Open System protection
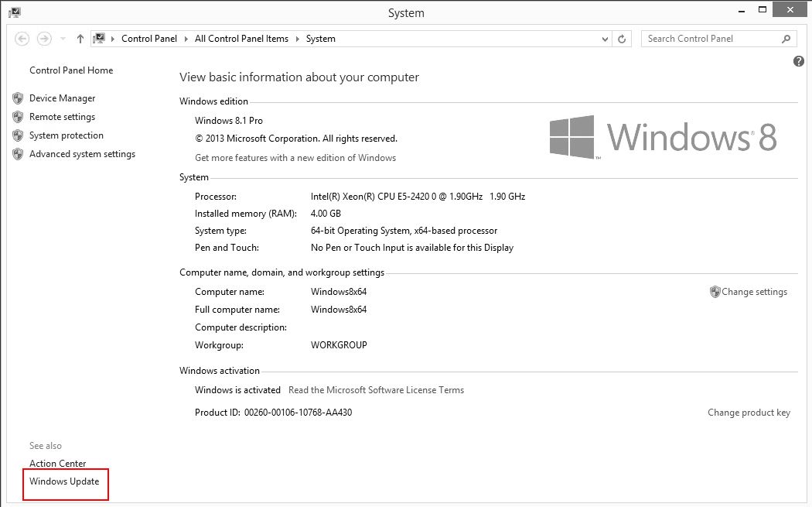The height and width of the screenshot is (507, 812). coord(67,135)
